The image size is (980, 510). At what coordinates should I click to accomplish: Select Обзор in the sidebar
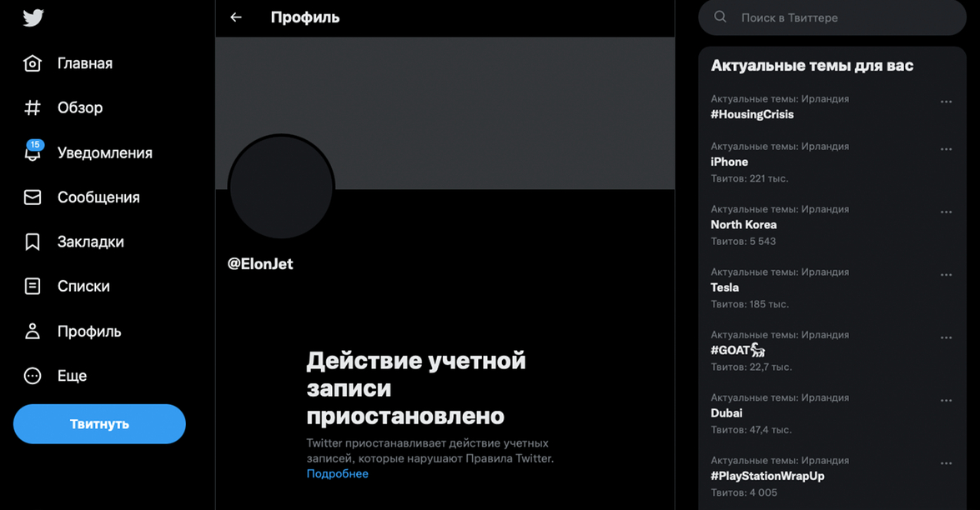tap(80, 108)
